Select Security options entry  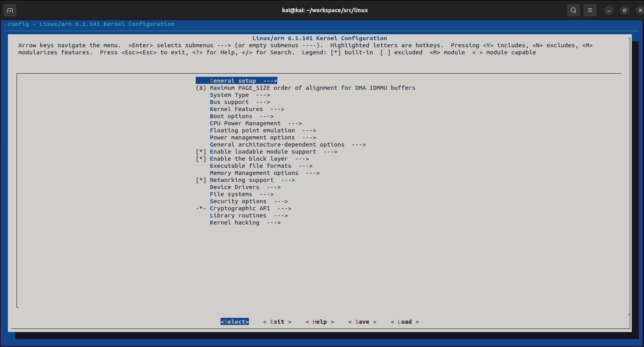(249, 201)
